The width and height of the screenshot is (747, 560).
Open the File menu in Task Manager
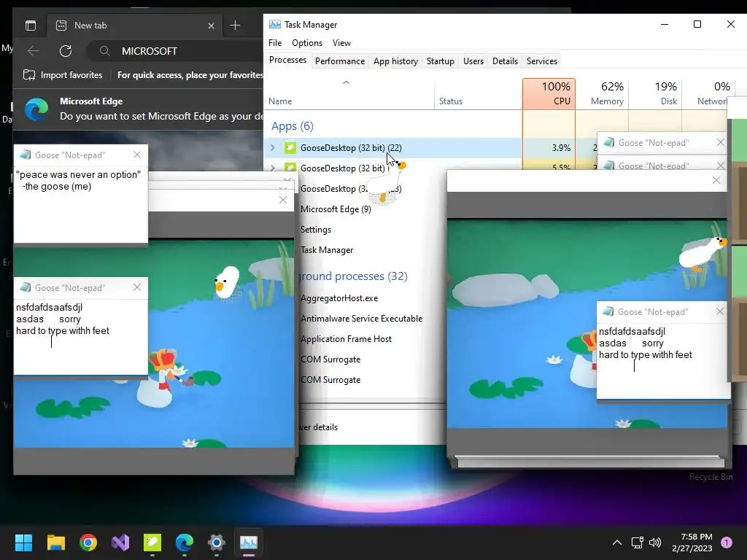pyautogui.click(x=275, y=43)
